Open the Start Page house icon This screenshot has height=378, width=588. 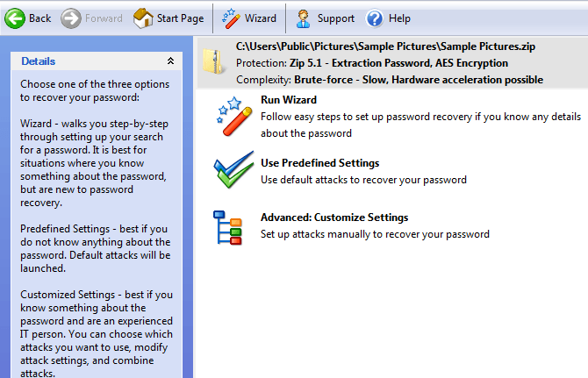point(144,18)
